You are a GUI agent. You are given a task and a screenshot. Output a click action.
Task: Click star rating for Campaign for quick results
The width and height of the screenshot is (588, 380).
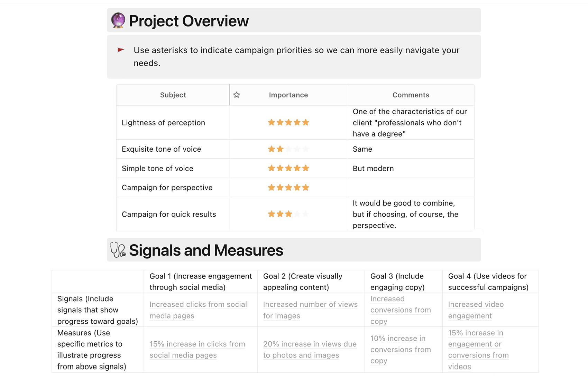point(288,214)
